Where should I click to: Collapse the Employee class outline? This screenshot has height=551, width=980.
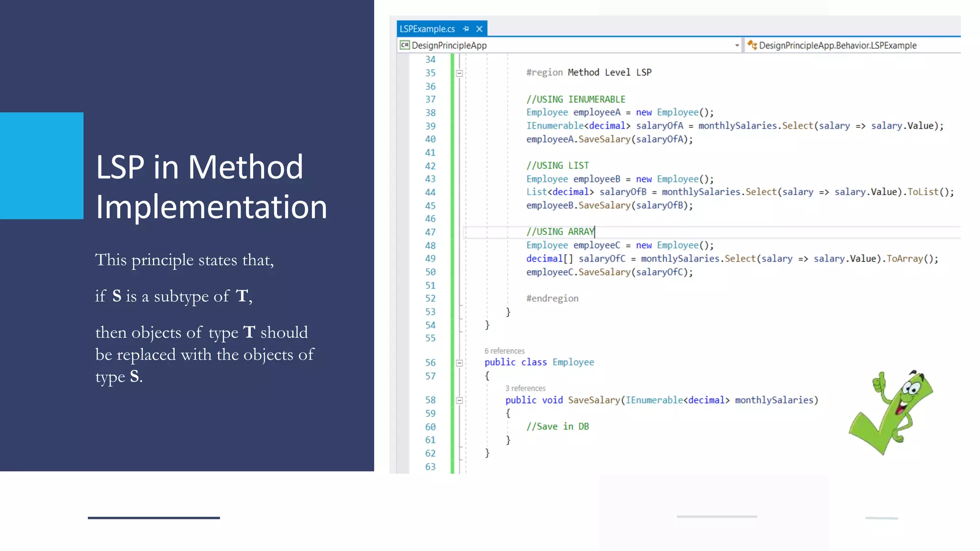pyautogui.click(x=459, y=363)
